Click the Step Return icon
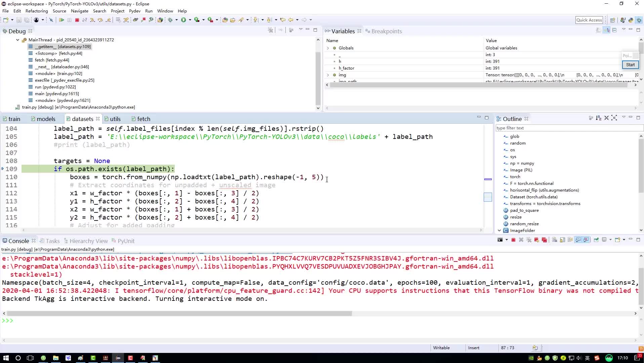Screen dimensions: 644x363 [x=108, y=20]
